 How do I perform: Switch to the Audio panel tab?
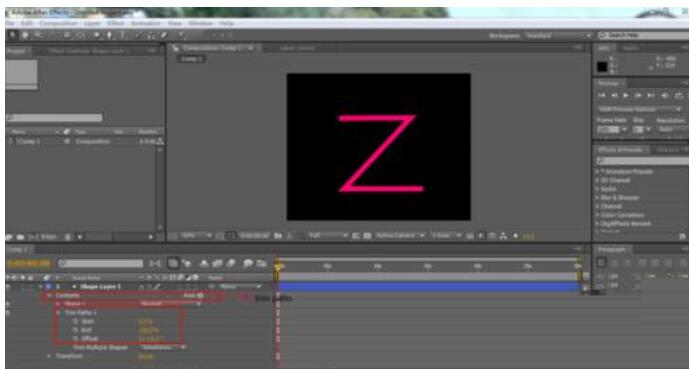[631, 48]
